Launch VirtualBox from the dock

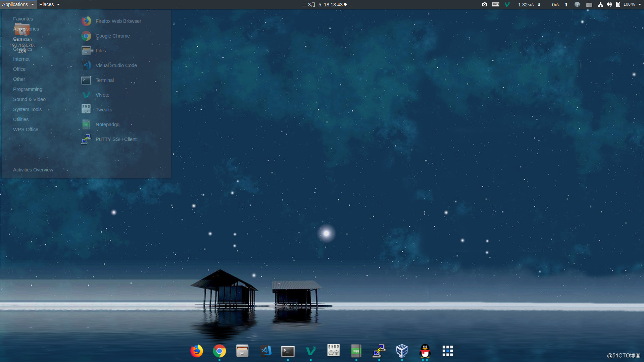point(402,351)
